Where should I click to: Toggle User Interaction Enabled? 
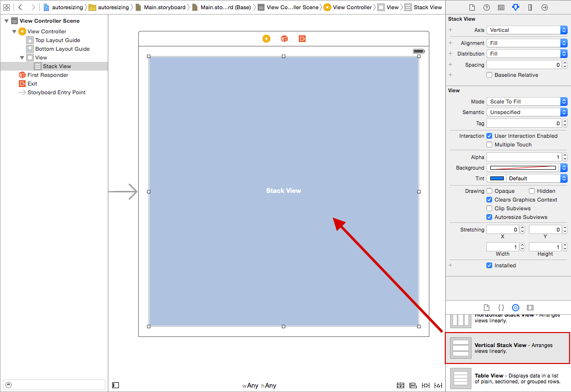[x=489, y=136]
